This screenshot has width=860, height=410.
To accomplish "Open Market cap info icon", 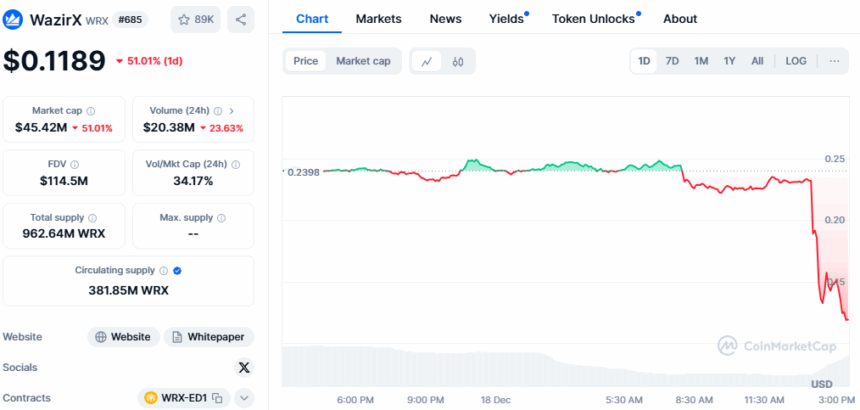I will [x=90, y=111].
